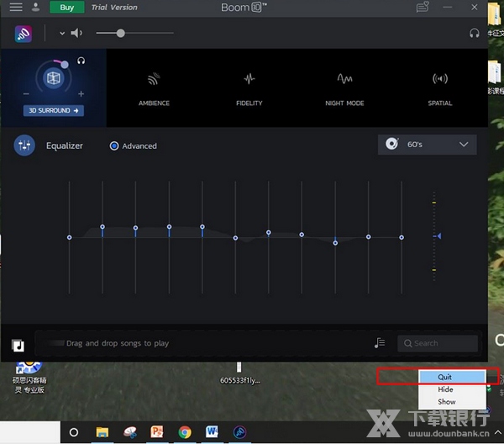This screenshot has height=444, width=504.
Task: Choose Quit from the tray context menu
Action: (445, 377)
